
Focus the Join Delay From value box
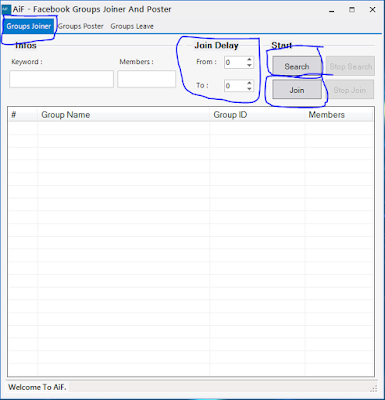(x=235, y=62)
